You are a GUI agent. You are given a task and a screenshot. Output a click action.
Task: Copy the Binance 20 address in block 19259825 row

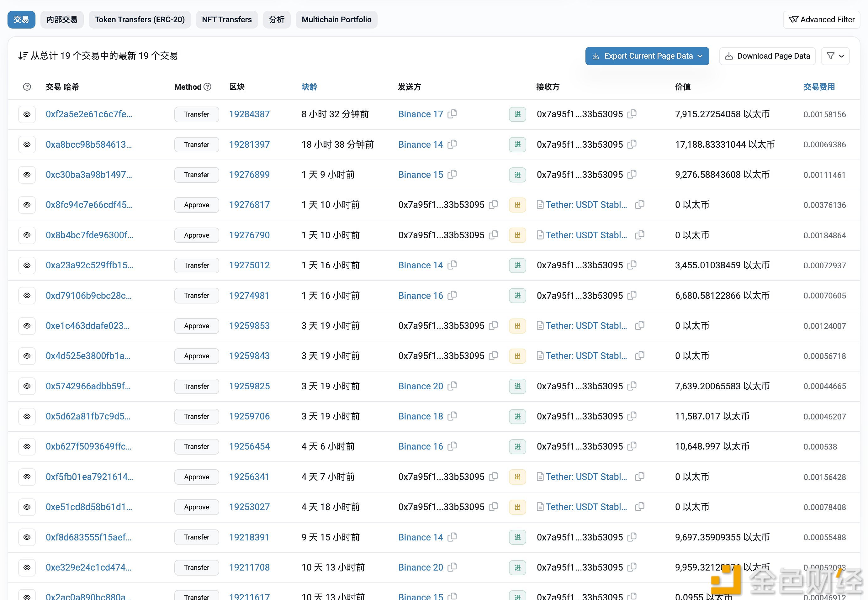(x=453, y=386)
